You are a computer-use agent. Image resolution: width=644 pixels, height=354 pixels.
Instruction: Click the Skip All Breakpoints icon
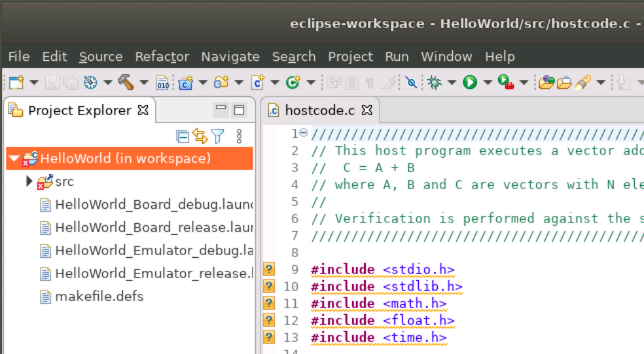point(410,82)
